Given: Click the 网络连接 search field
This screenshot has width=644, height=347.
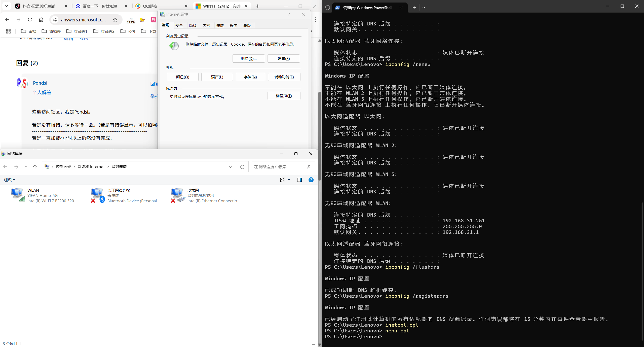Looking at the screenshot, I should pyautogui.click(x=279, y=167).
